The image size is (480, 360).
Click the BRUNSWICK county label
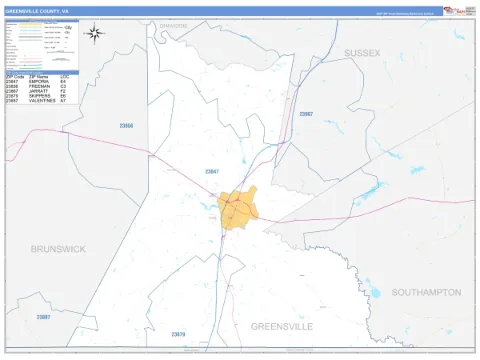58,249
